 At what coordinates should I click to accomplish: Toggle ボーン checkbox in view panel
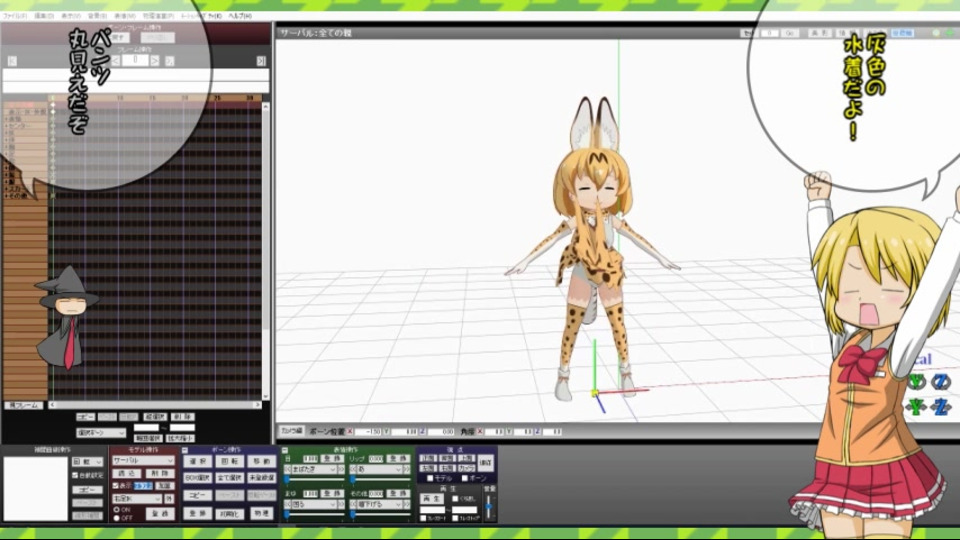tap(465, 478)
